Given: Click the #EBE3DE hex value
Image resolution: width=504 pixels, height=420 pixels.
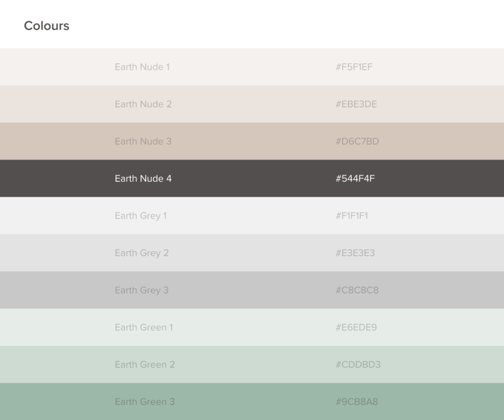Looking at the screenshot, I should tap(356, 104).
